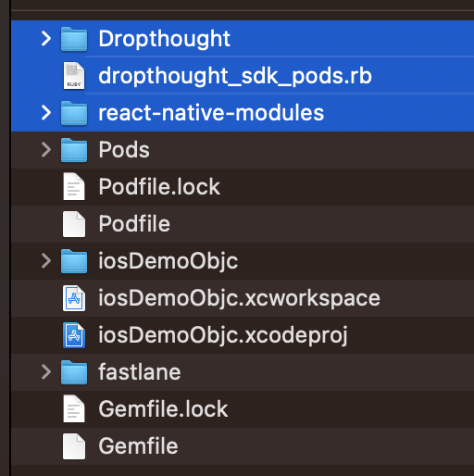The height and width of the screenshot is (476, 474).
Task: Select the Ruby file icon for dropthought_sdk_pods.rb
Action: (x=74, y=76)
